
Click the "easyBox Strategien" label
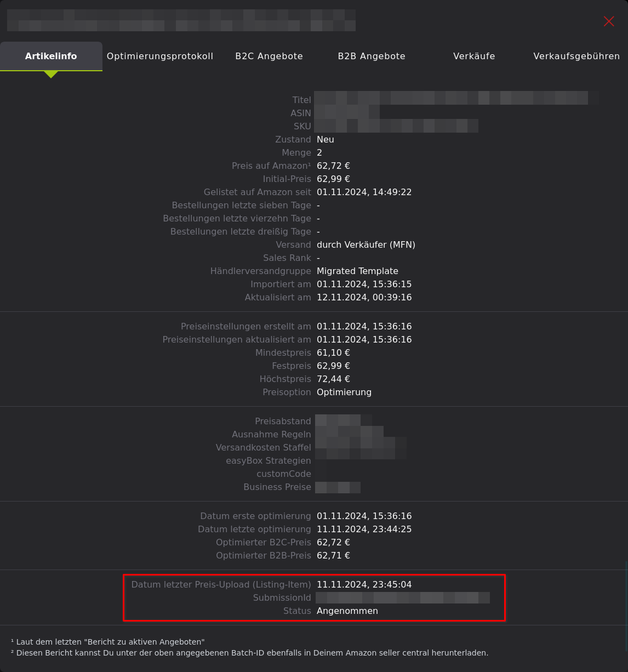click(269, 460)
